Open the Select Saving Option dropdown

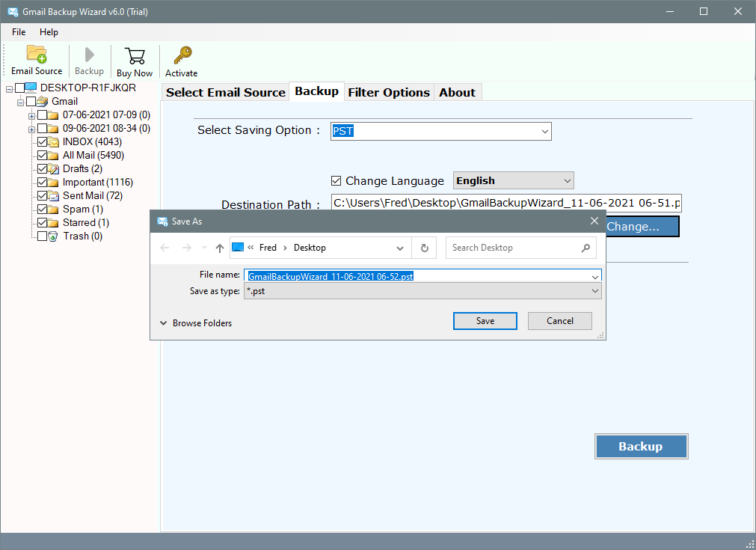[545, 131]
